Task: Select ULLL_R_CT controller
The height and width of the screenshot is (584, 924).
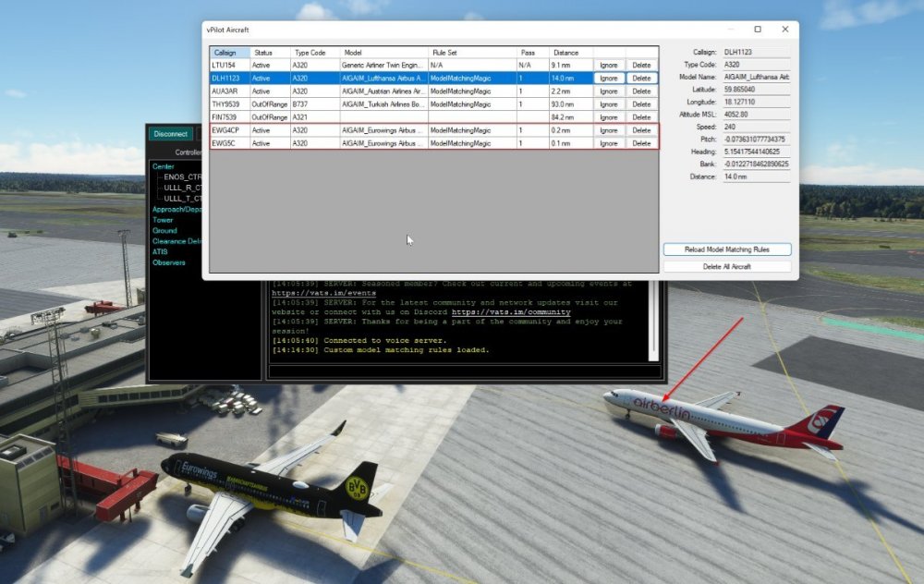Action: (182, 186)
